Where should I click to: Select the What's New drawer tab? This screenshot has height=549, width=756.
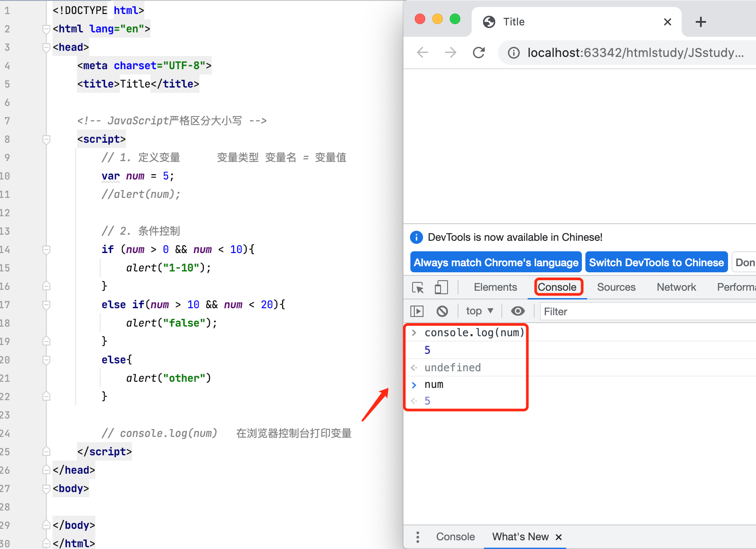pyautogui.click(x=520, y=537)
